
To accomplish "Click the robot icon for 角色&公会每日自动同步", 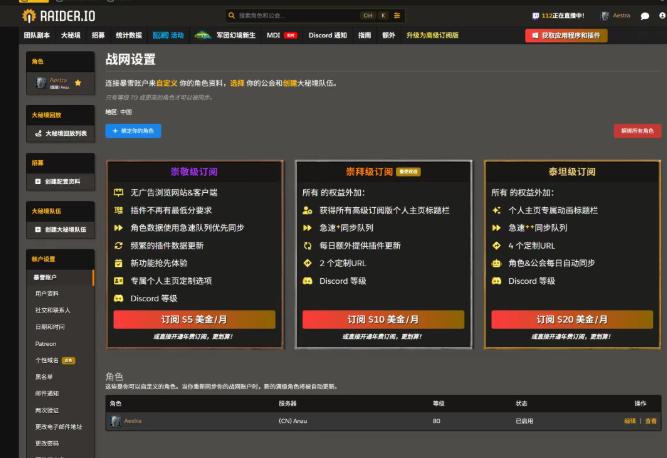I will click(496, 264).
